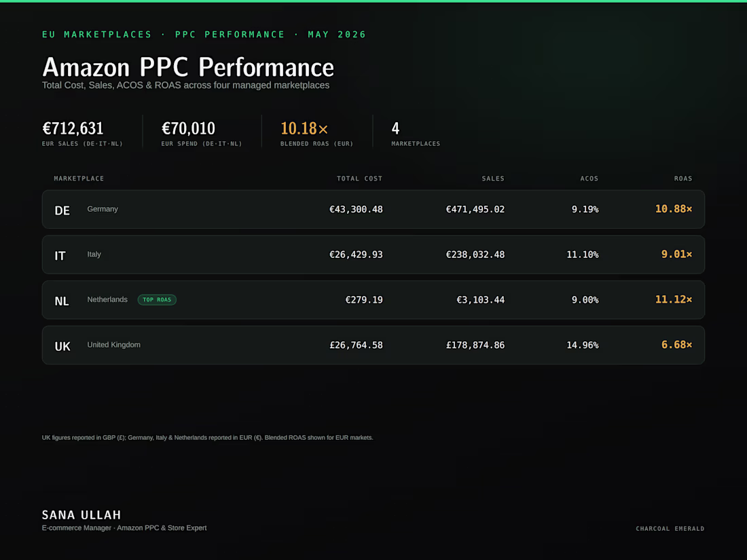Click the Netherlands marketplace name

click(107, 299)
